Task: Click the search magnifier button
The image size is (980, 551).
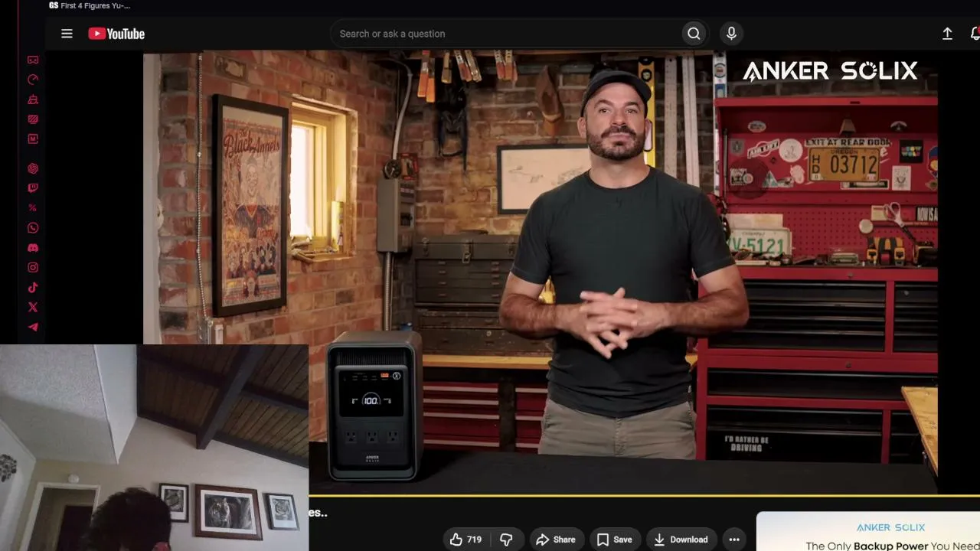Action: pyautogui.click(x=694, y=34)
